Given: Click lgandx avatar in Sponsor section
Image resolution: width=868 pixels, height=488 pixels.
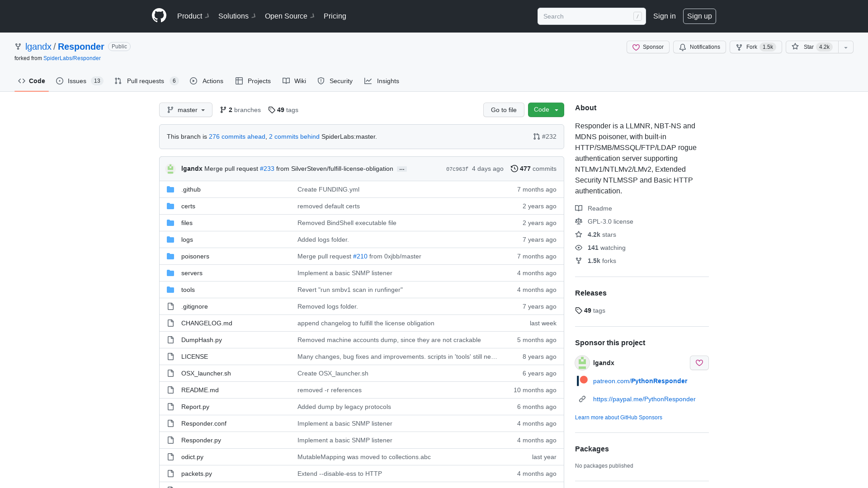Looking at the screenshot, I should 582,363.
